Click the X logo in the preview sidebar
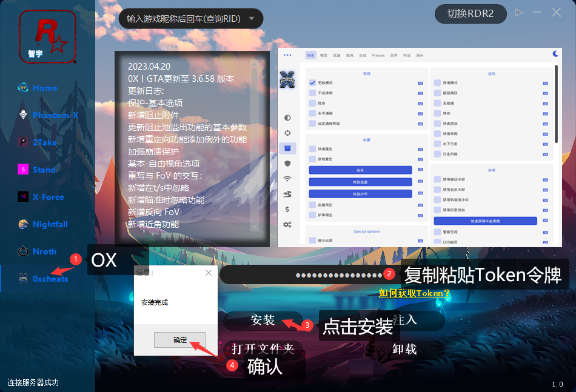576x392 pixels. pyautogui.click(x=287, y=79)
